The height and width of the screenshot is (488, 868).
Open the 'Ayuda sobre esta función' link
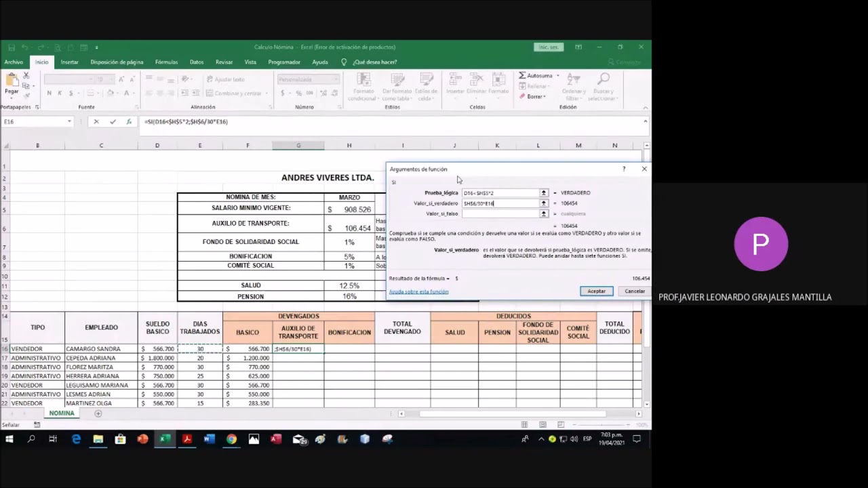(x=418, y=292)
